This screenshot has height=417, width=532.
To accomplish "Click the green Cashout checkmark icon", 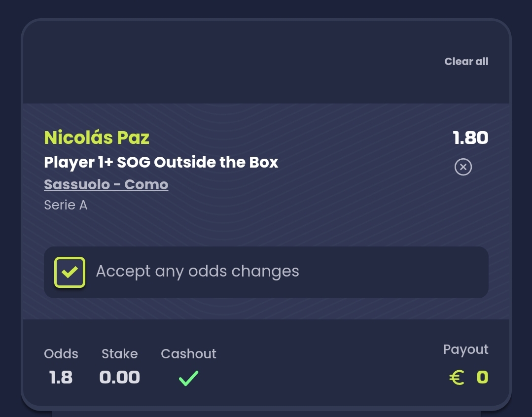I will tap(188, 378).
